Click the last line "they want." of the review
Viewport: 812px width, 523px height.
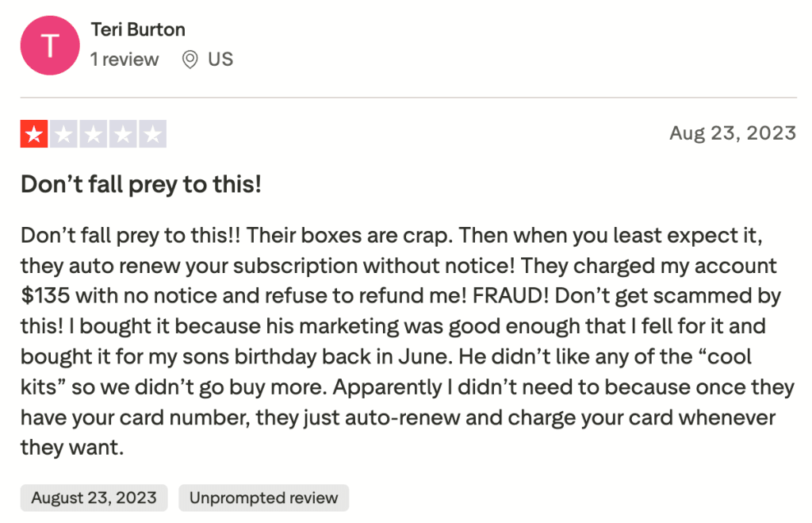72,447
